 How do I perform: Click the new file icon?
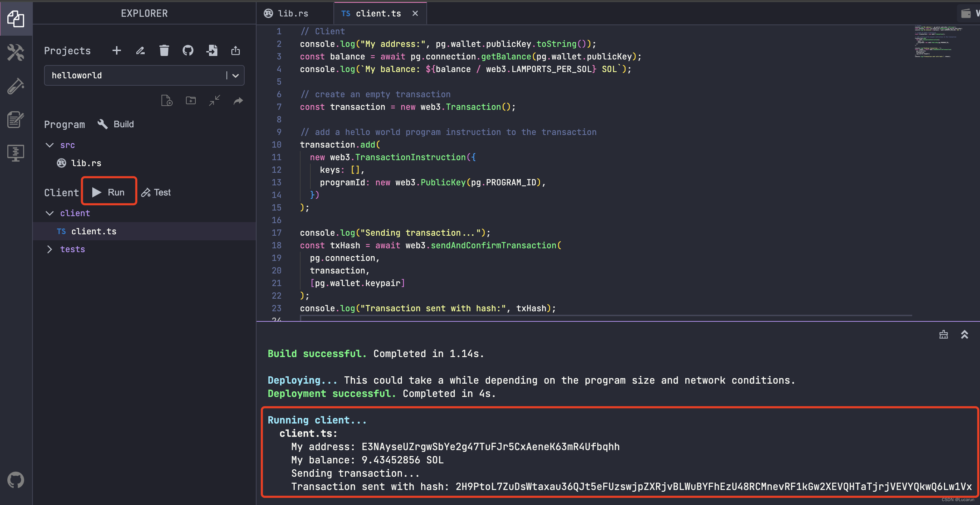(x=167, y=101)
